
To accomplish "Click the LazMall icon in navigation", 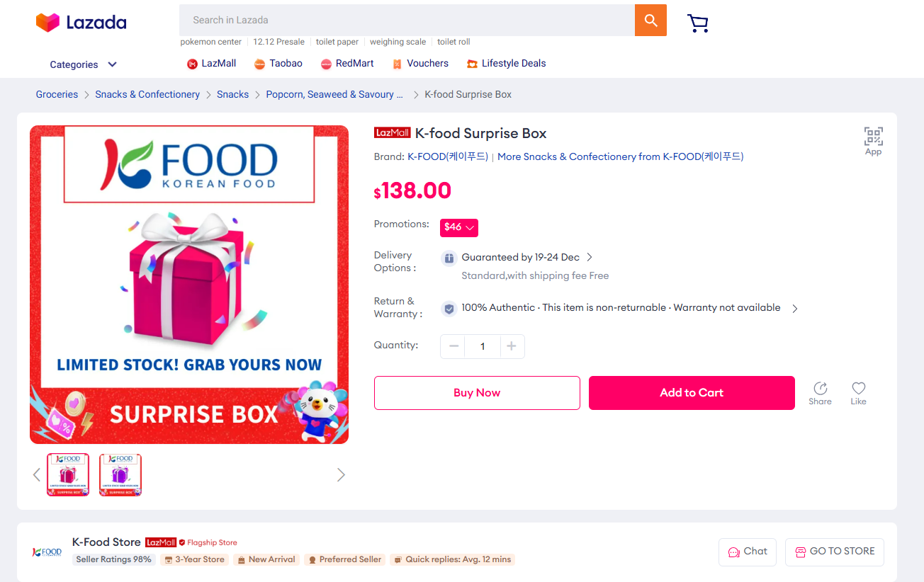I will pyautogui.click(x=192, y=64).
